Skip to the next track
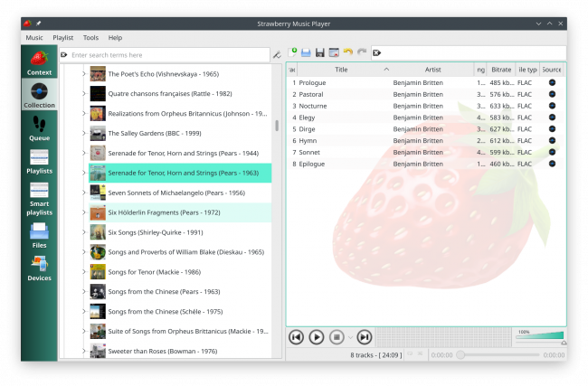The image size is (588, 386). (364, 337)
